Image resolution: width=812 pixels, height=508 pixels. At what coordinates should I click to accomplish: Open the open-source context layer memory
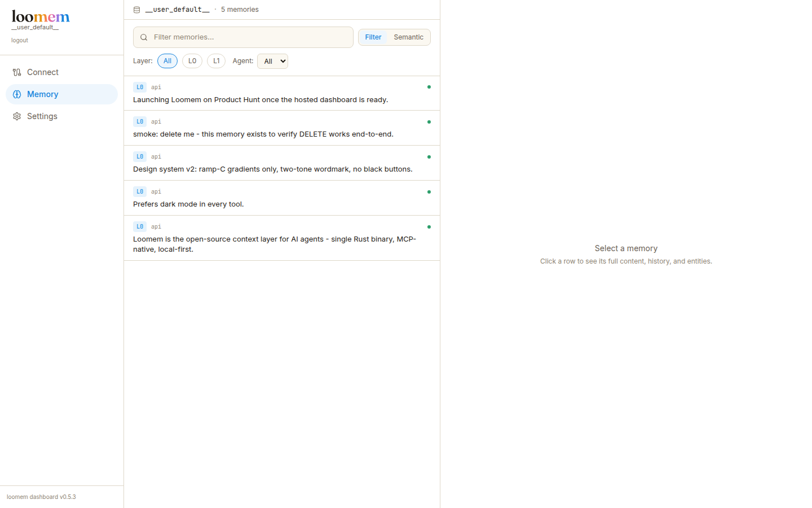pos(282,238)
